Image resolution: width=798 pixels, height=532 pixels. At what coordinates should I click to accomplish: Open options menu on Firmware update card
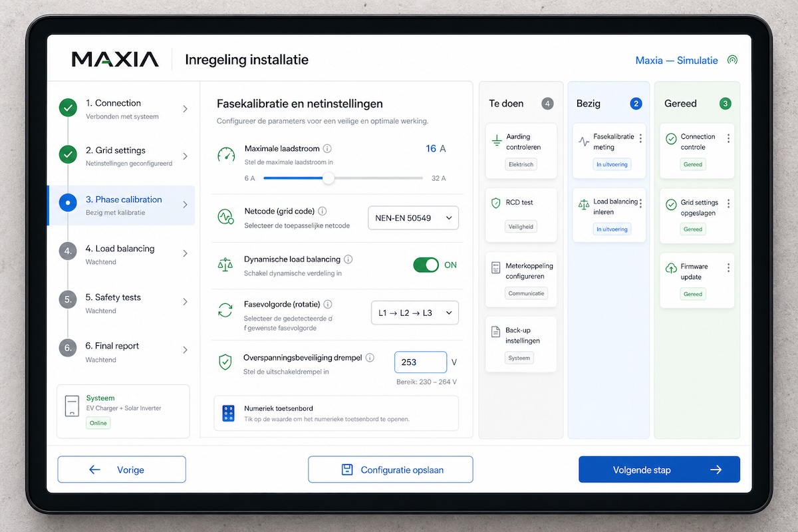pyautogui.click(x=728, y=268)
